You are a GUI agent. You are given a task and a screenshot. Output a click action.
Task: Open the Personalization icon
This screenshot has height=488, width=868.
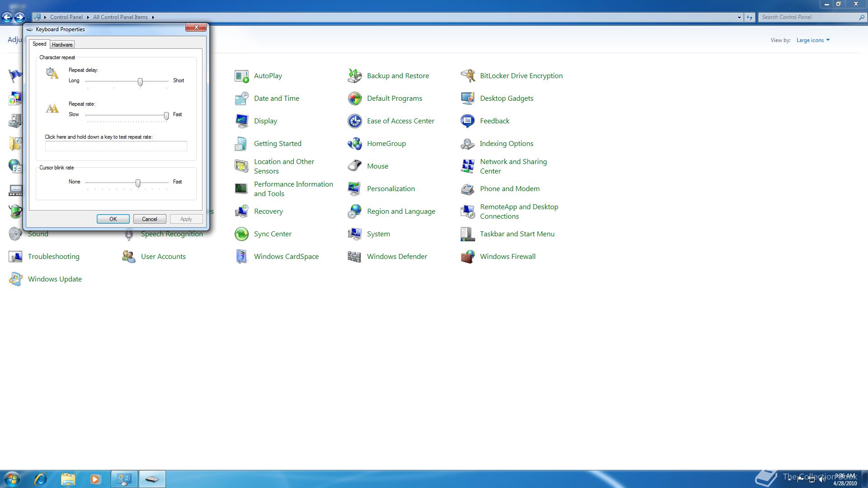[x=354, y=189]
